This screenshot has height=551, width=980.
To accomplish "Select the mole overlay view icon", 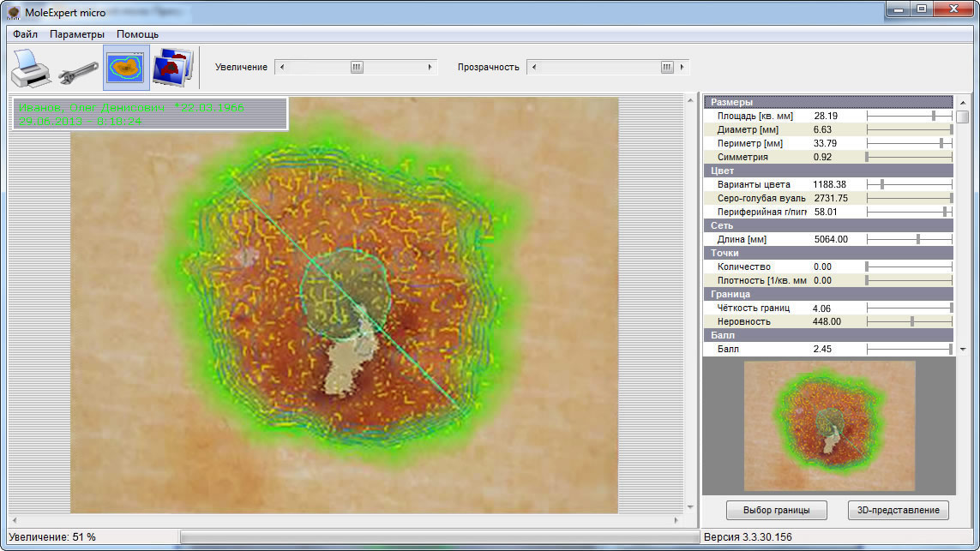I will click(126, 68).
